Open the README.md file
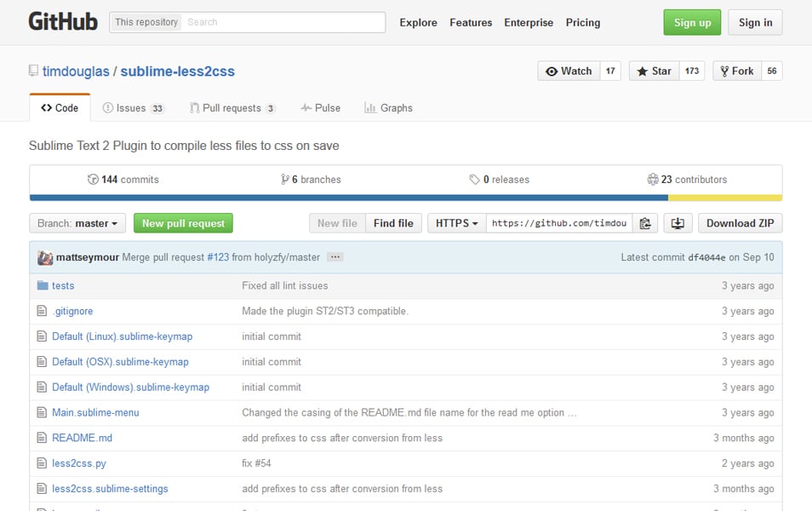Screen dimensions: 812x511 82,438
